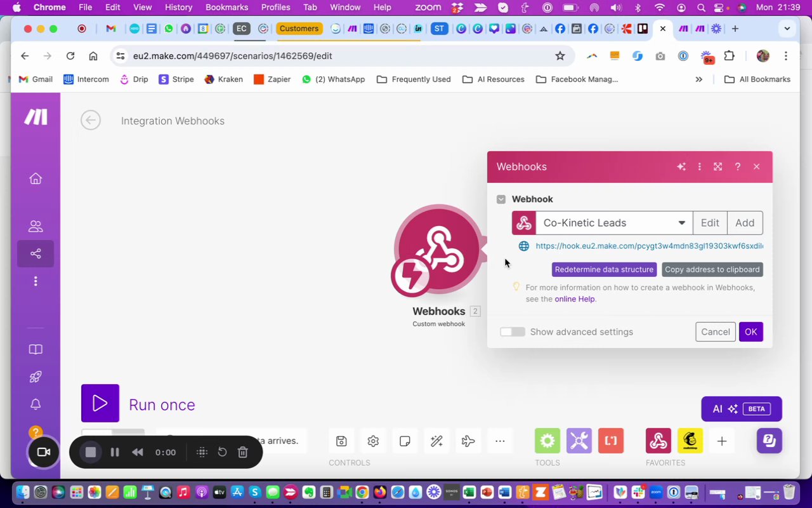Click the instant trigger lightning badge
The height and width of the screenshot is (508, 812).
[411, 275]
